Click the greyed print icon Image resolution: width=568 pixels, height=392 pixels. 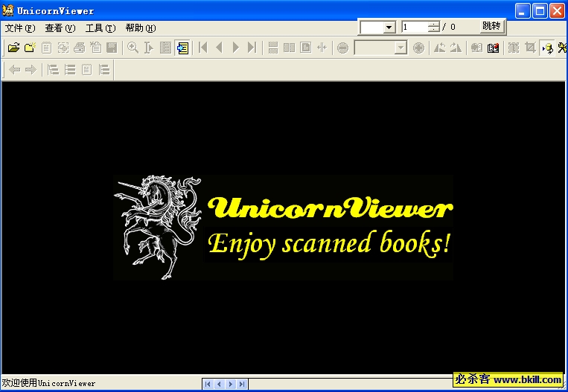80,48
